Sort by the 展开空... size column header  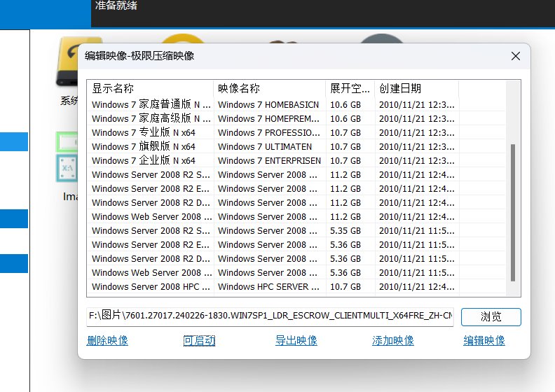(x=350, y=89)
